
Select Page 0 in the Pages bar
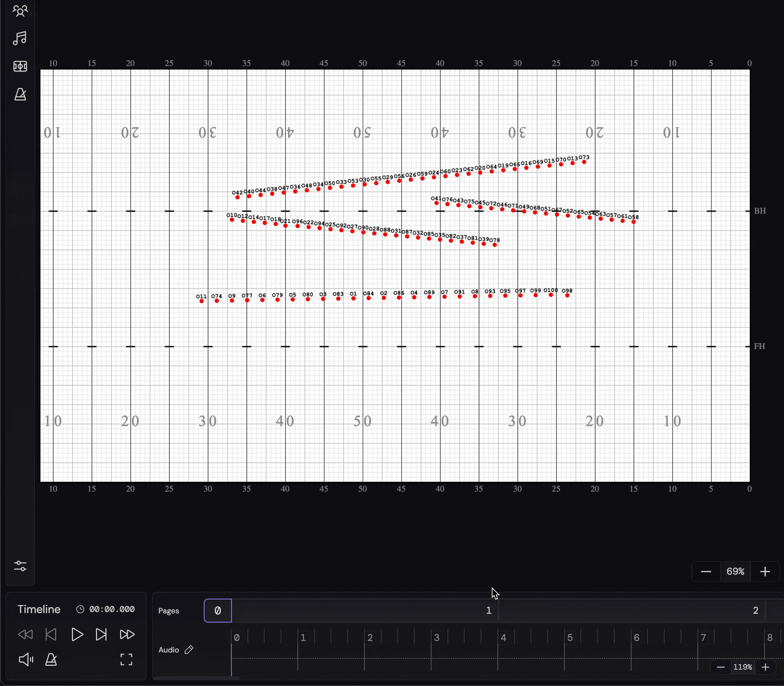(217, 610)
